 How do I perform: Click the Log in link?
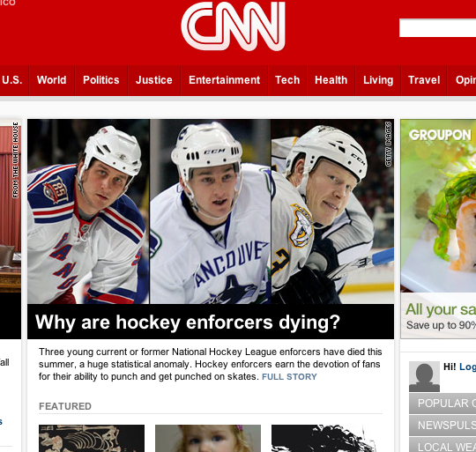(x=467, y=367)
